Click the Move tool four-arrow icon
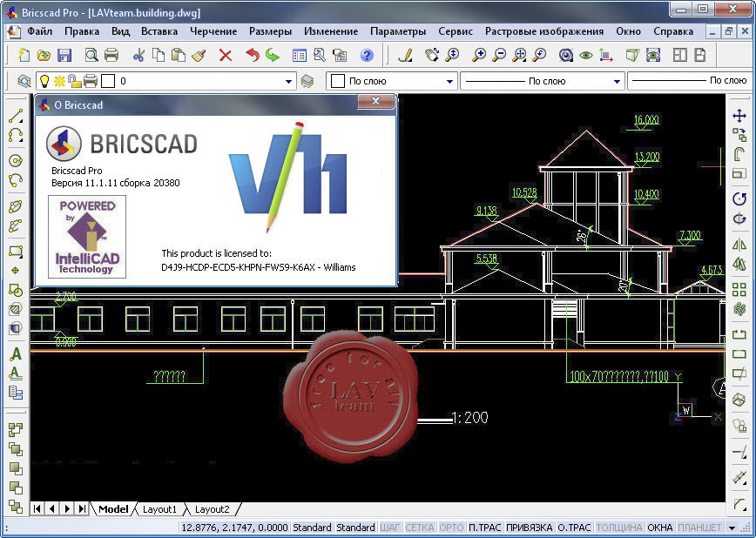 point(739,116)
